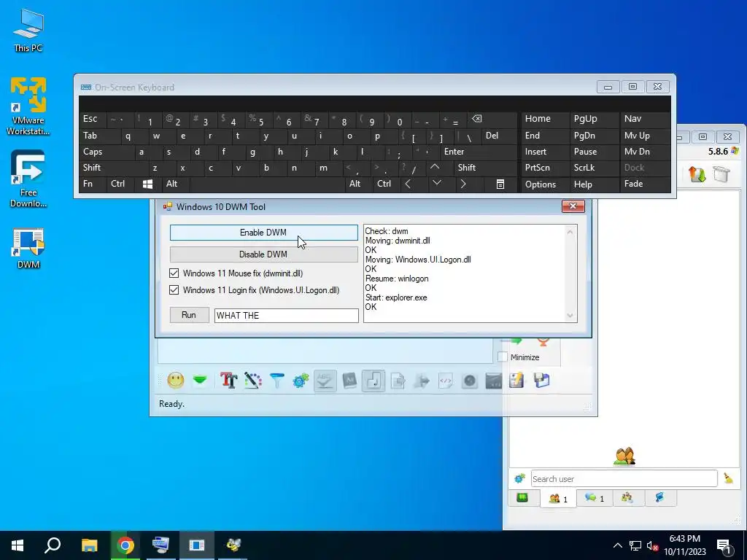Toggle the ABC spell check icon
This screenshot has width=747, height=560.
[325, 381]
